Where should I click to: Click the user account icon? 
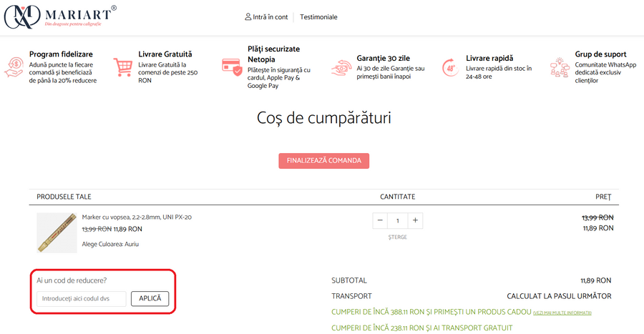248,16
